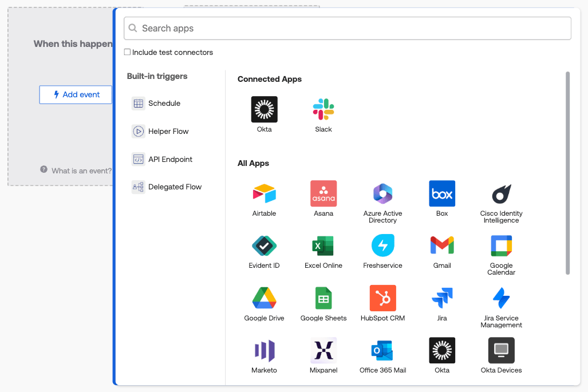The height and width of the screenshot is (392, 588).
Task: Focus the Search apps field
Action: (348, 28)
